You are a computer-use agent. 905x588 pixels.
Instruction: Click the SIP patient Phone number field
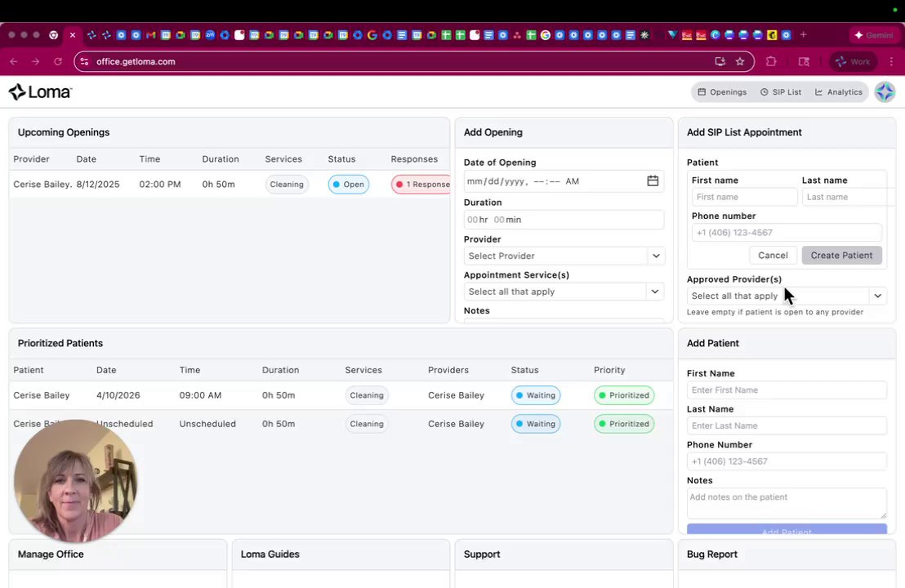pyautogui.click(x=786, y=233)
